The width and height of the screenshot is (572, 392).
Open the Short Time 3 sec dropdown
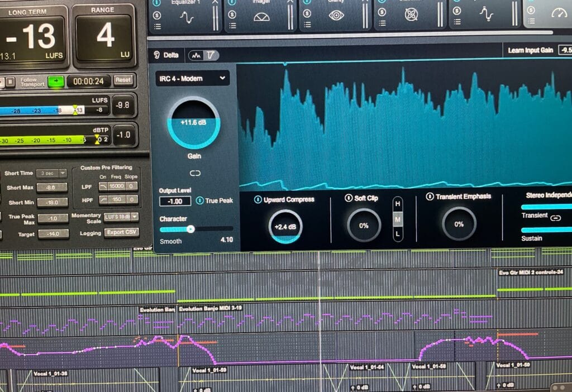point(50,174)
